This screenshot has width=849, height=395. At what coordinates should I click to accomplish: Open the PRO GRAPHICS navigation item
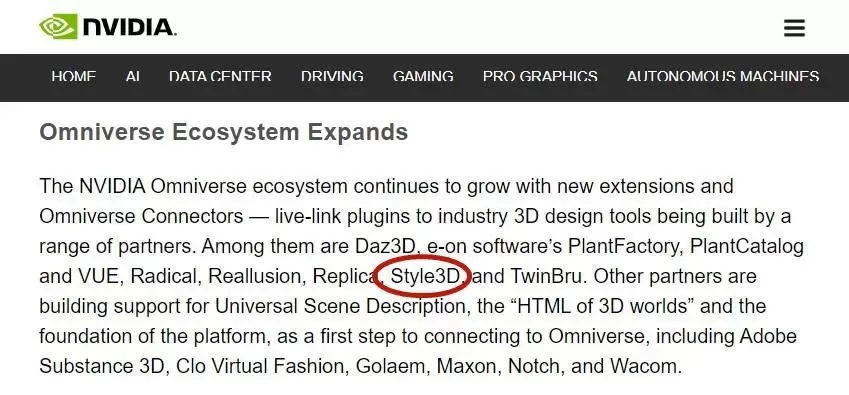pyautogui.click(x=540, y=77)
